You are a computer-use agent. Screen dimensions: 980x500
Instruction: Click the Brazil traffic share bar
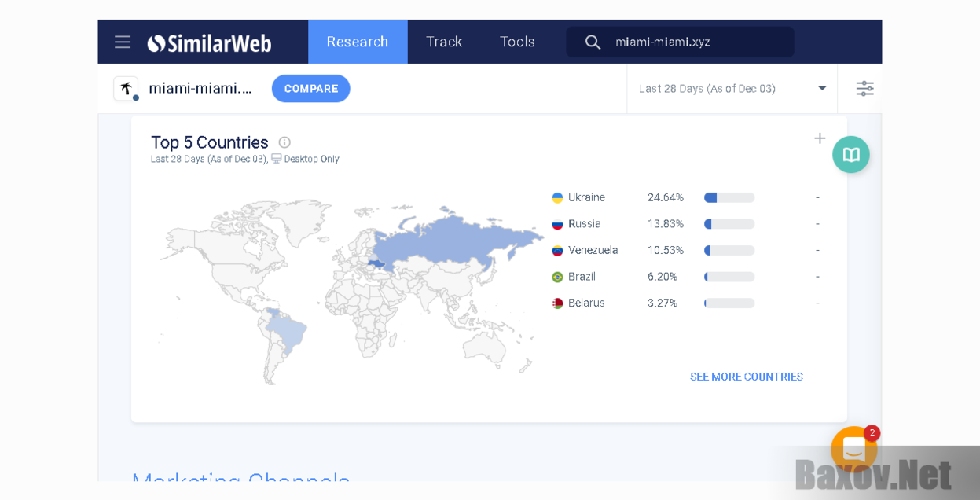click(x=729, y=277)
